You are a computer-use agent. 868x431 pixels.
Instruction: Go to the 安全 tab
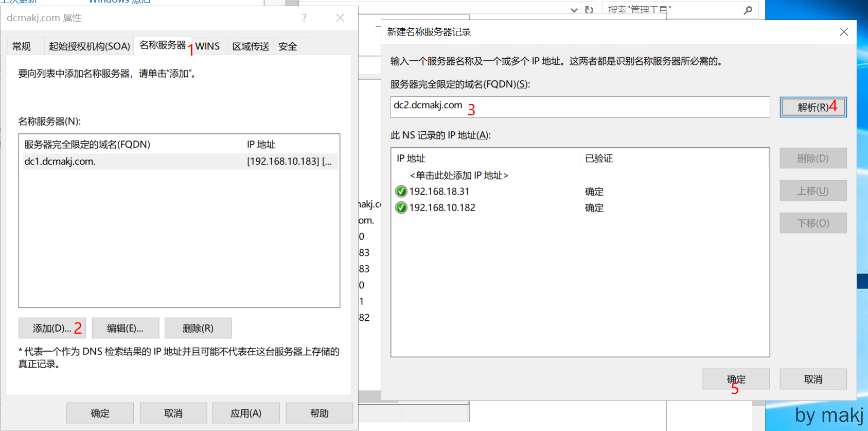288,46
